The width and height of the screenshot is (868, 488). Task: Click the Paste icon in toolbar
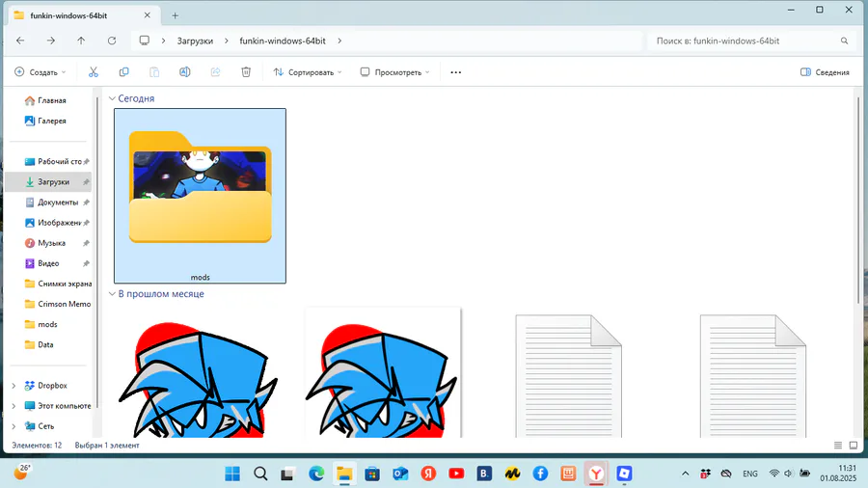click(x=154, y=72)
